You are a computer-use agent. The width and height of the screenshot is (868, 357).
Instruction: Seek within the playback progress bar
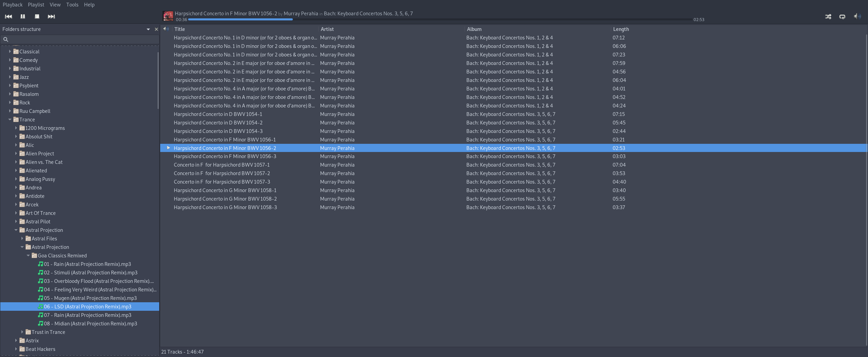(x=440, y=19)
